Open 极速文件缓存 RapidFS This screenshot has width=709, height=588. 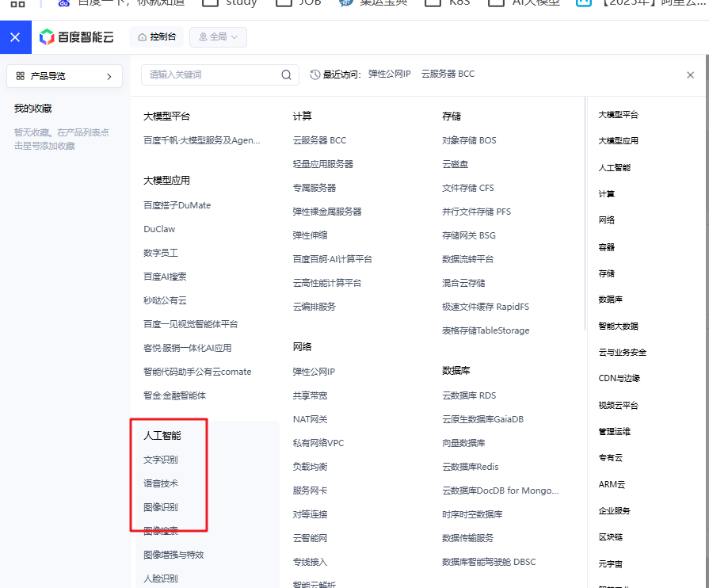pos(485,307)
